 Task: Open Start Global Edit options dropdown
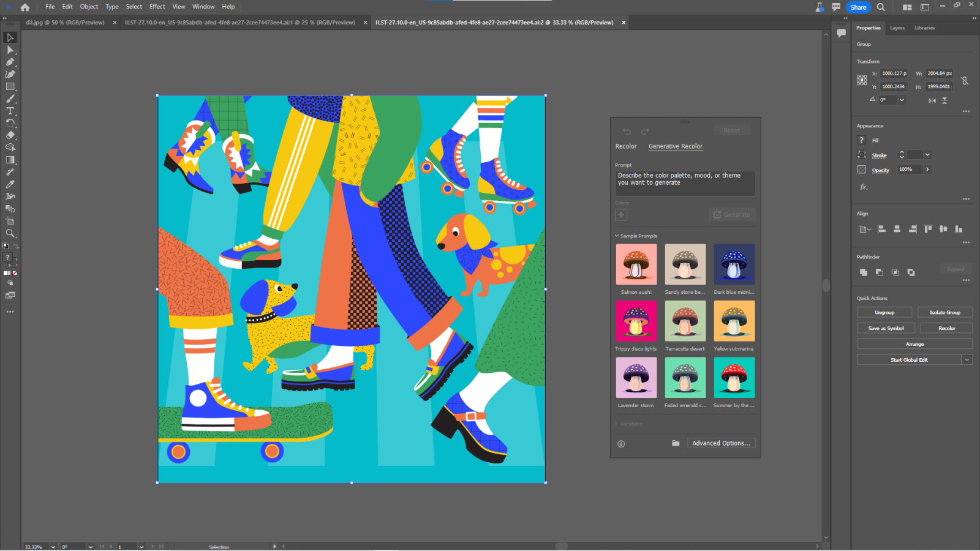(x=967, y=360)
